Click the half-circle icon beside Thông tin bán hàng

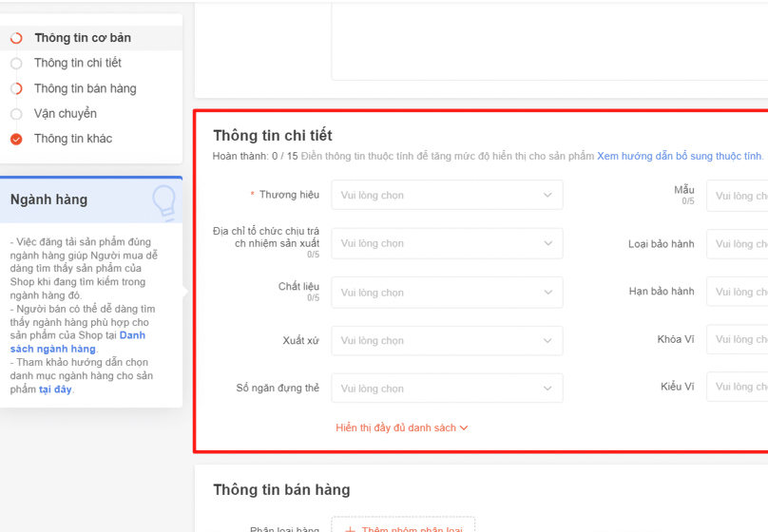tap(16, 89)
